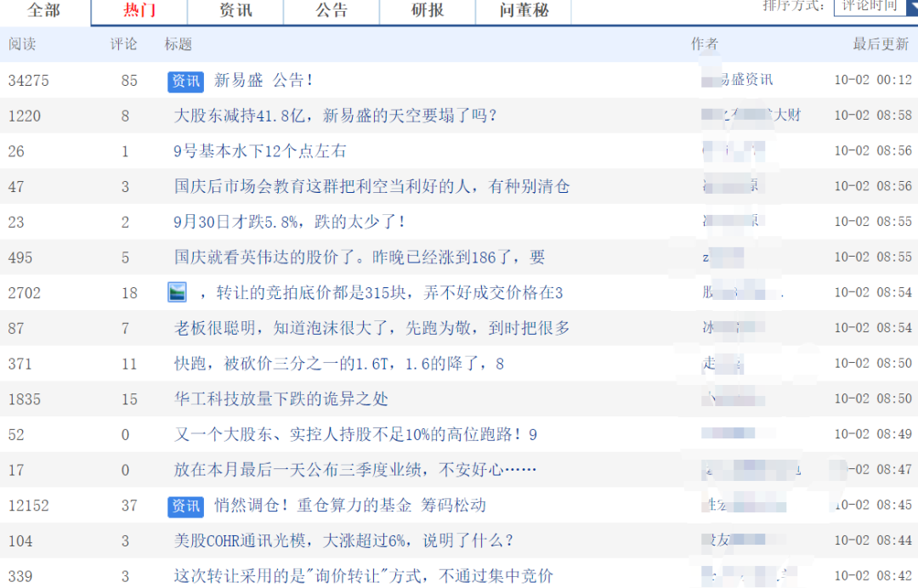Image resolution: width=918 pixels, height=588 pixels.
Task: Open the 排序方式 dropdown 评论时间
Action: [x=875, y=6]
